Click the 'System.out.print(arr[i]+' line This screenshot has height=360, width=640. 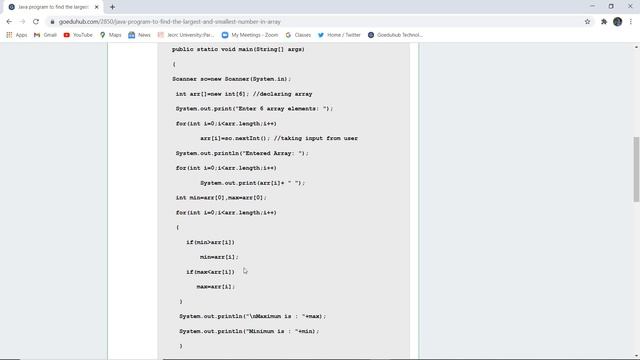click(x=252, y=183)
